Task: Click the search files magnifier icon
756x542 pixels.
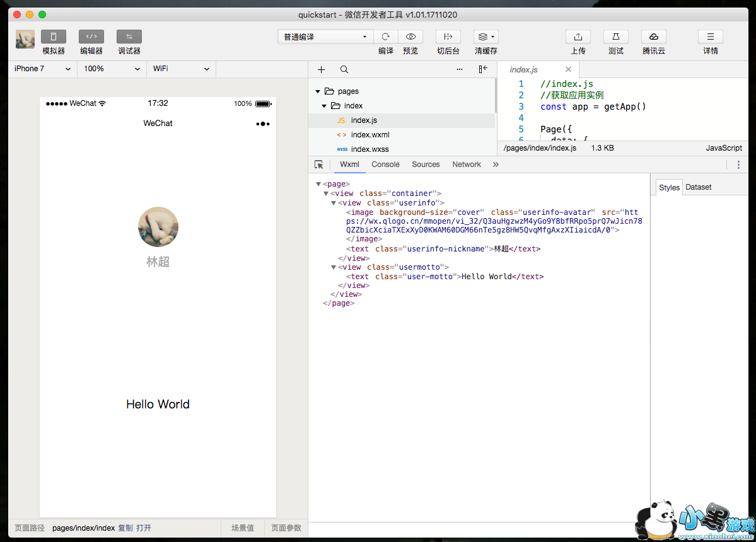Action: [x=344, y=69]
